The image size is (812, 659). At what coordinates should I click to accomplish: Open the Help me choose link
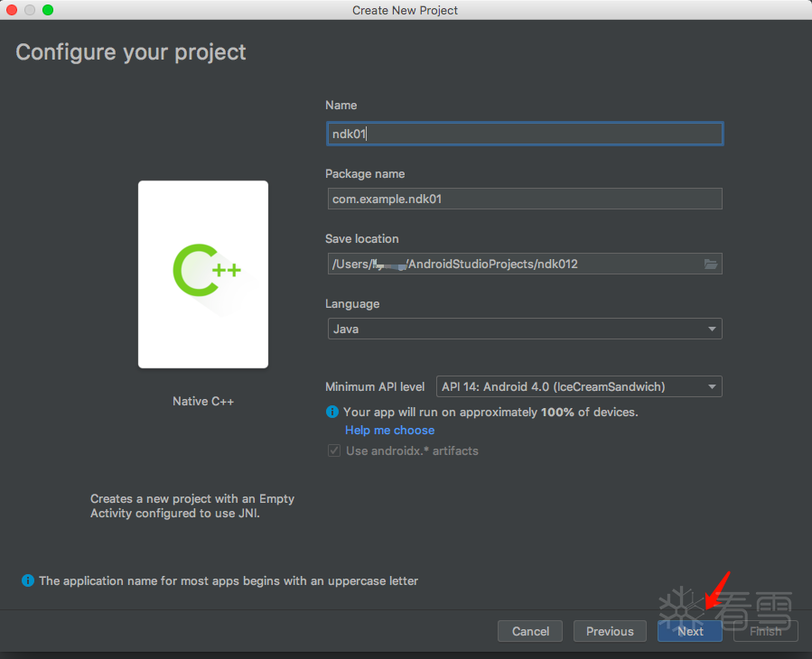[x=389, y=431]
